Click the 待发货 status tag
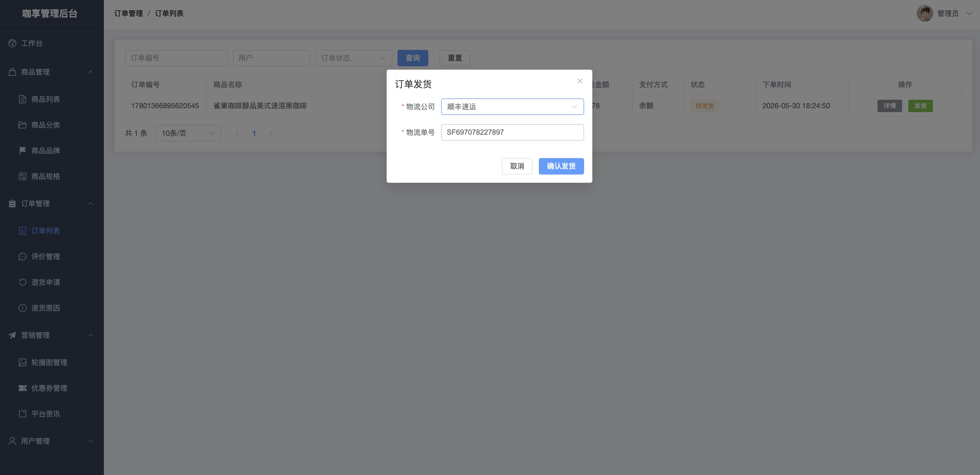Image resolution: width=980 pixels, height=475 pixels. [705, 106]
